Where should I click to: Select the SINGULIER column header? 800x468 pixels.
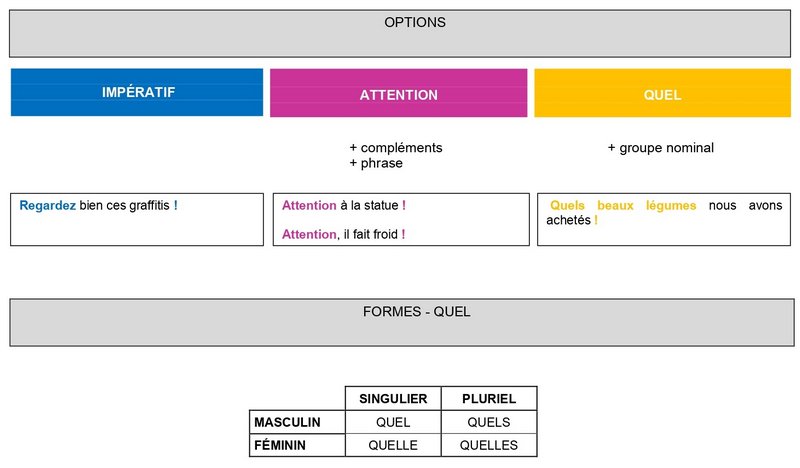click(x=393, y=398)
